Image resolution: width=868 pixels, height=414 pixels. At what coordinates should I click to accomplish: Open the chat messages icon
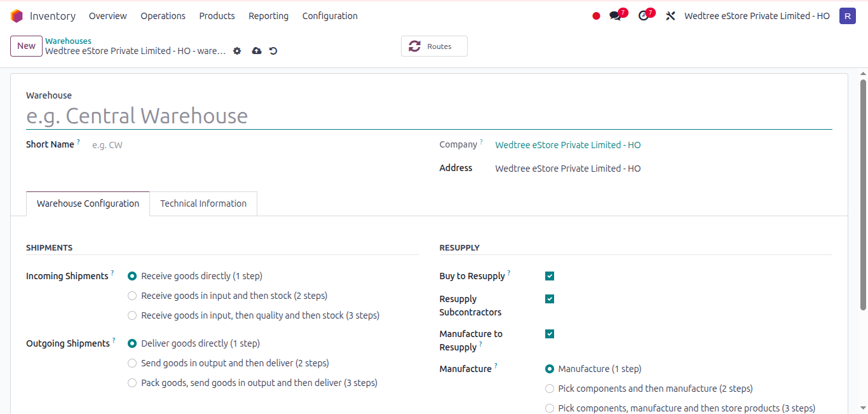(x=615, y=16)
